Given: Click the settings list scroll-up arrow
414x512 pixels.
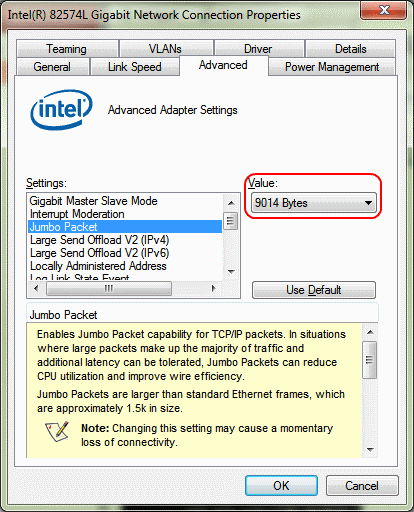Looking at the screenshot, I should click(231, 203).
